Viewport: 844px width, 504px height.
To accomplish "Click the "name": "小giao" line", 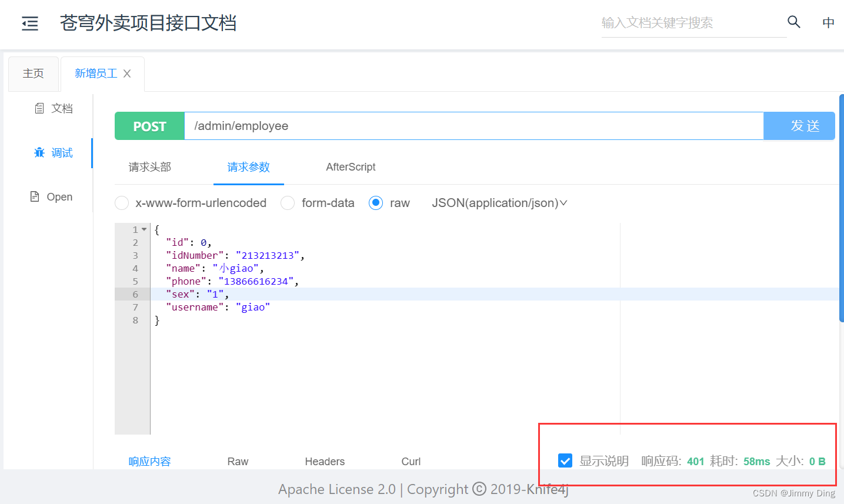I will pyautogui.click(x=215, y=268).
